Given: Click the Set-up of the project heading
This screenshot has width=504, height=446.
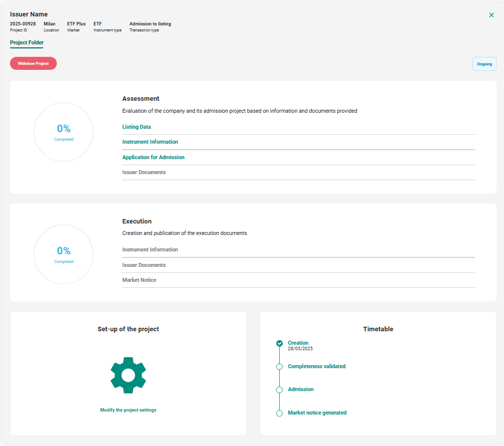Looking at the screenshot, I should (x=128, y=329).
